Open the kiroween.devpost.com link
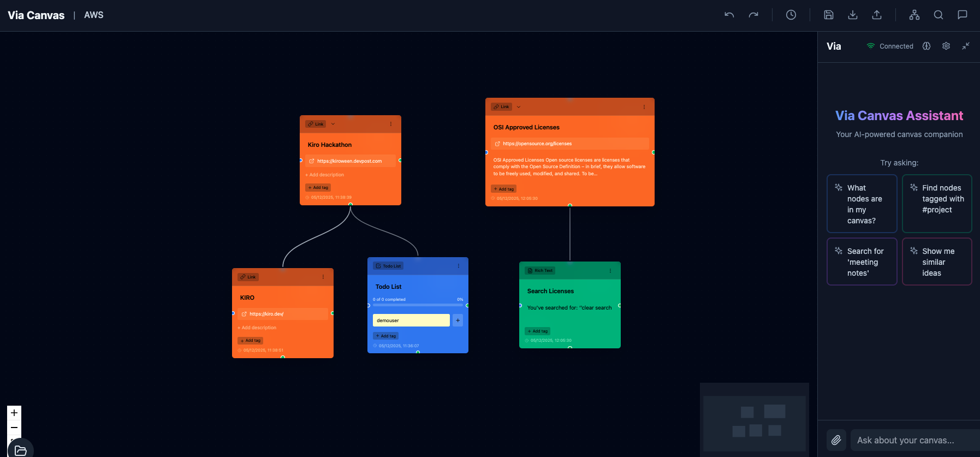This screenshot has height=457, width=980. (351, 161)
